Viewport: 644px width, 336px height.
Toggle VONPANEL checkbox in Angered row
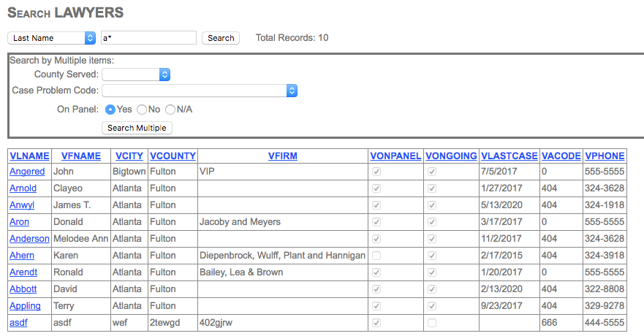point(376,172)
